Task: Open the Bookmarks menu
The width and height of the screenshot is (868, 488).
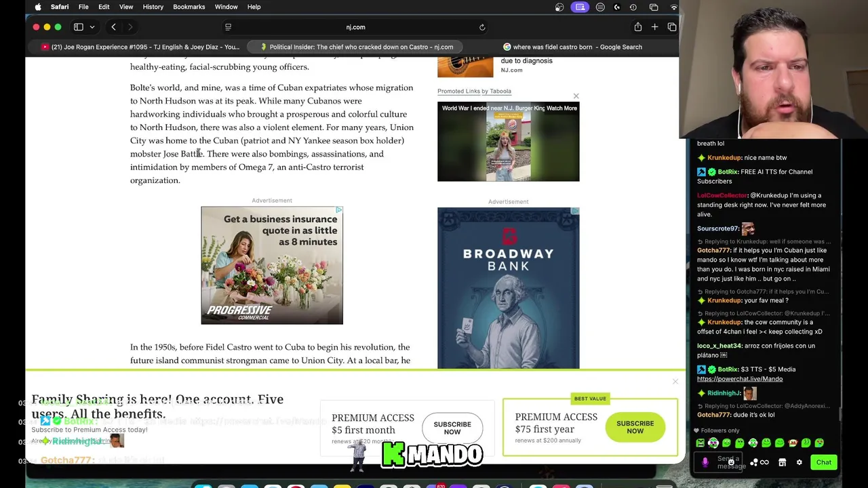Action: coord(189,7)
